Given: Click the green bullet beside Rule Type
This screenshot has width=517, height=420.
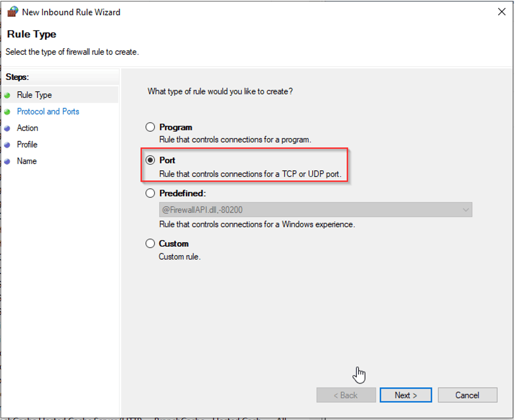Looking at the screenshot, I should tap(7, 95).
